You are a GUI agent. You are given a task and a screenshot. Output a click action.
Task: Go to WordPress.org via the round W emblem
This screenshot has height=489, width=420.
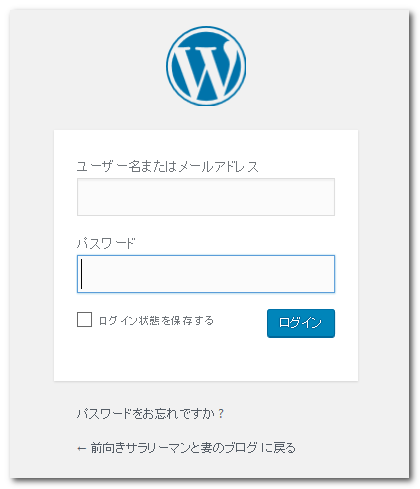(x=206, y=66)
